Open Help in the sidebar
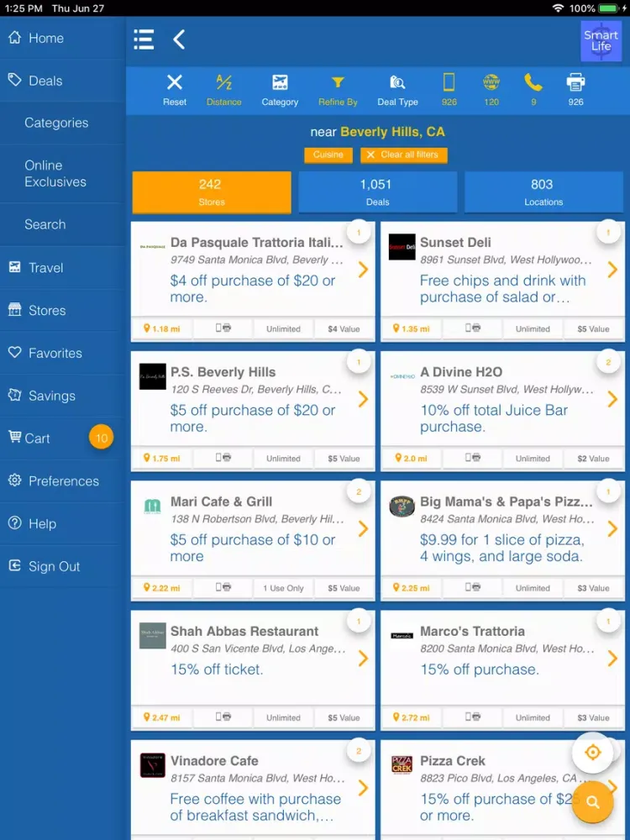 click(x=63, y=523)
